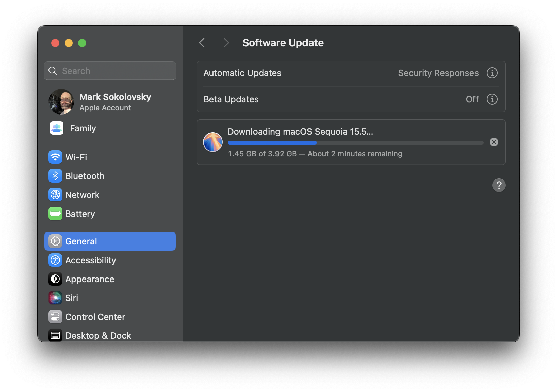
Task: Show info for Automatic Updates
Action: point(492,73)
